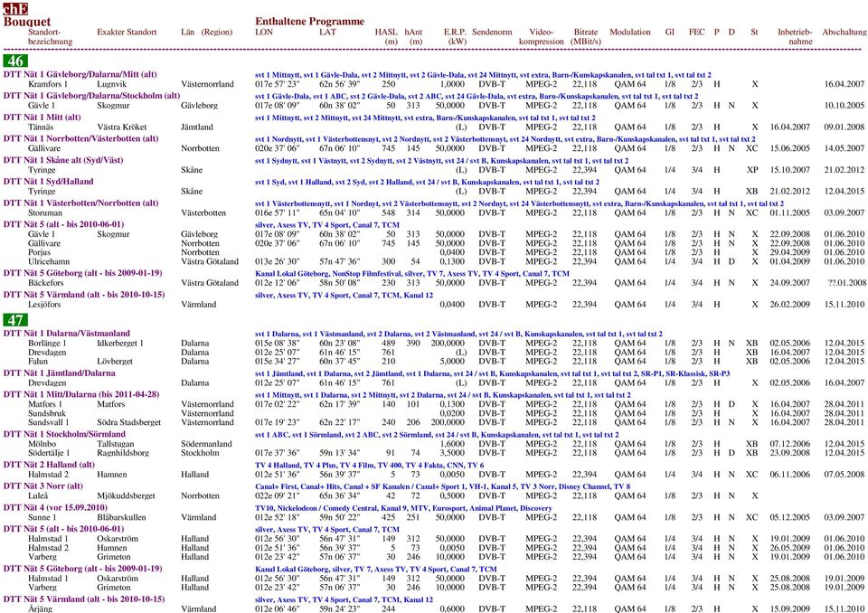Select 'DTT Nät 1 Stockholm/Sörmland' title
This screenshot has width=868, height=613.
(64, 434)
